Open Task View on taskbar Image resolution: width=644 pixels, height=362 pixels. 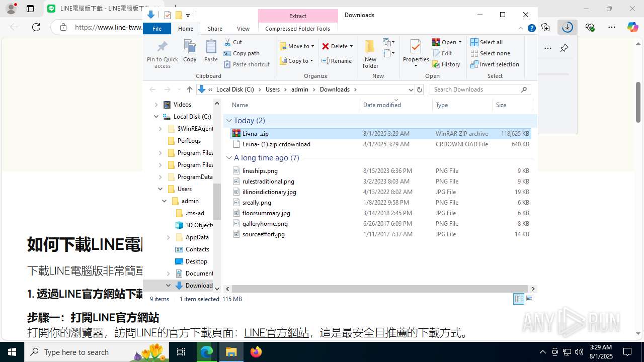[181, 352]
